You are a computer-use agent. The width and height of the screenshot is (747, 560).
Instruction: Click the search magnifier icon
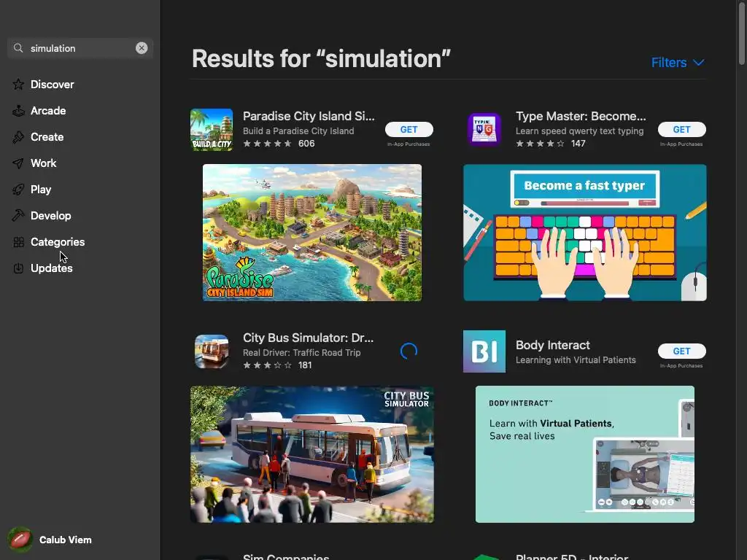point(18,48)
